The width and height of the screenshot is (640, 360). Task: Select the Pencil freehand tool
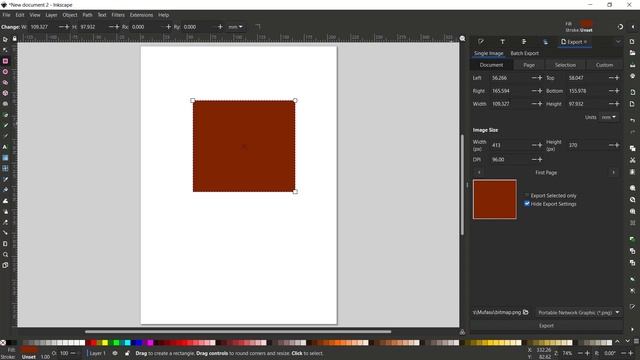[5, 125]
